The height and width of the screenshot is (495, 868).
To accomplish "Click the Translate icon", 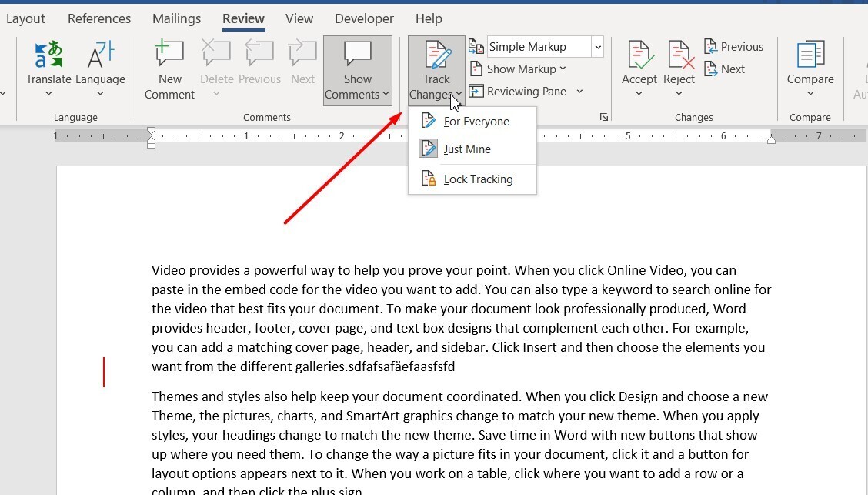I will click(48, 58).
